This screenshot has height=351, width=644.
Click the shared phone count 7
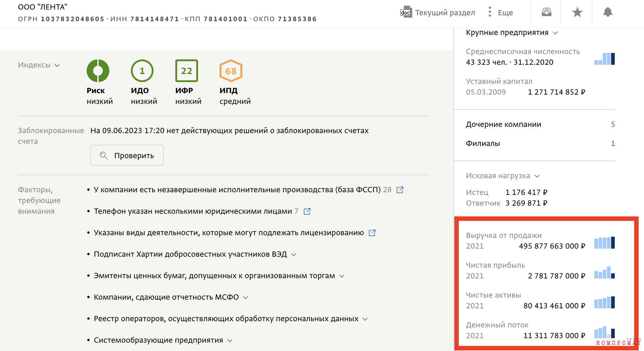point(296,211)
